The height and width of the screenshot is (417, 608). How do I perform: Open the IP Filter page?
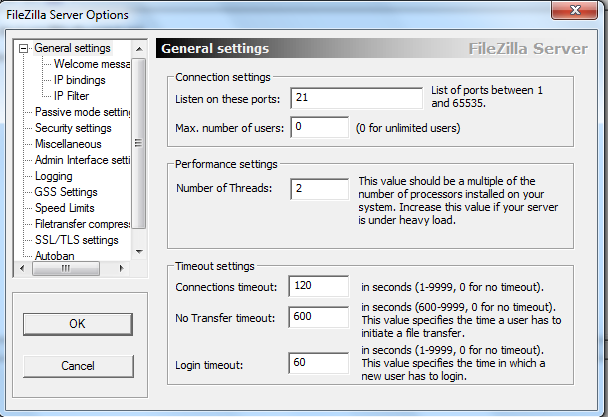point(71,96)
